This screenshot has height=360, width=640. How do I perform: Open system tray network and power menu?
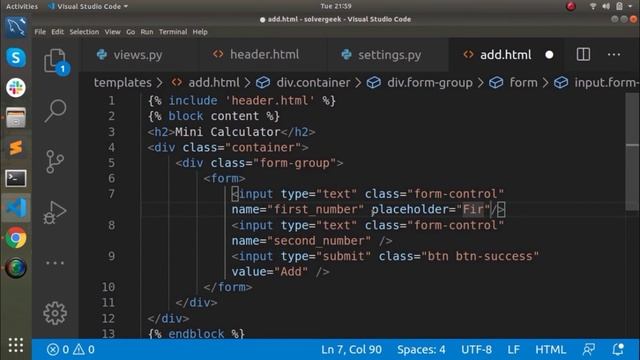click(x=611, y=6)
